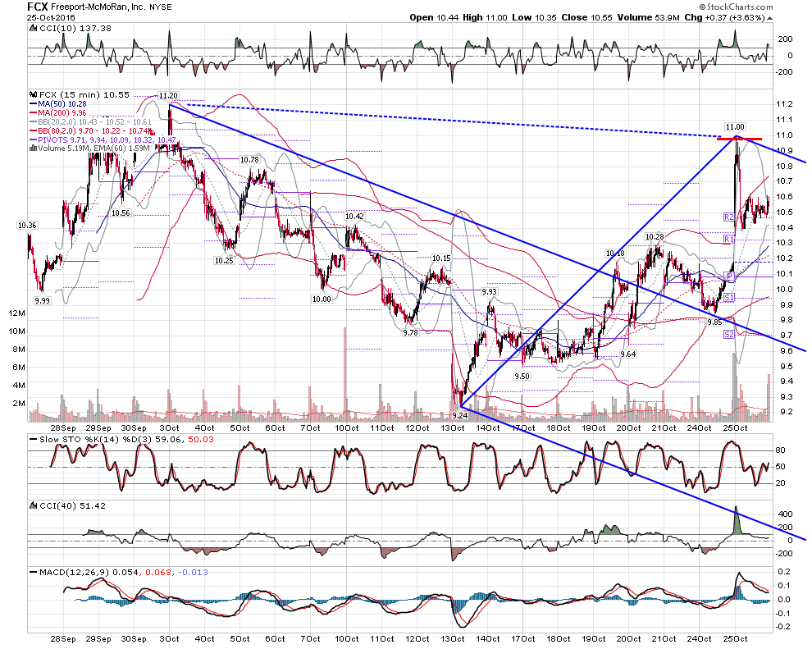Click the Volume bars legend icon
812x649 pixels.
(x=33, y=149)
